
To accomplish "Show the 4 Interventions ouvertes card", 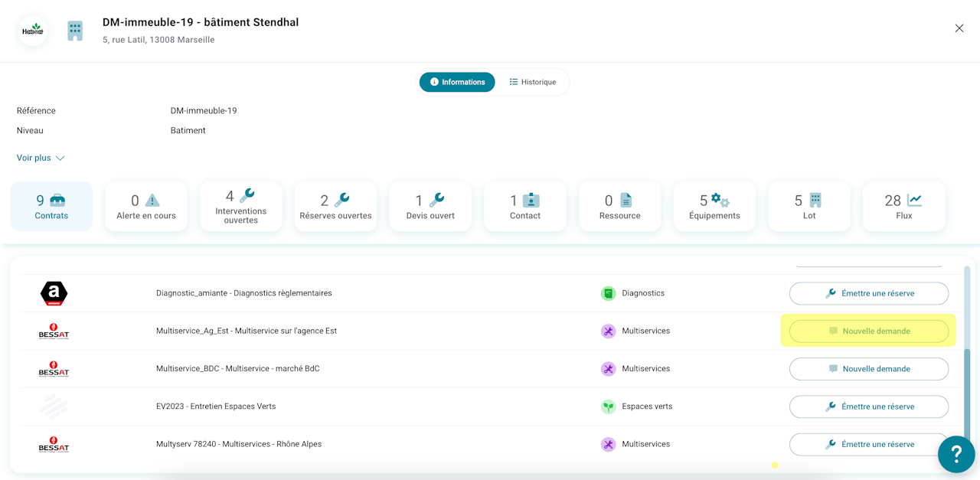I will click(240, 207).
